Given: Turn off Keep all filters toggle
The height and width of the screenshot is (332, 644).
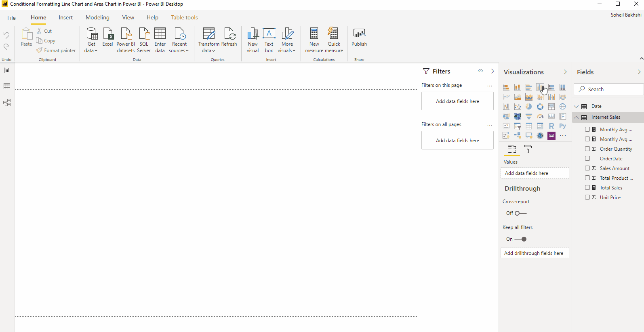Looking at the screenshot, I should tap(521, 239).
